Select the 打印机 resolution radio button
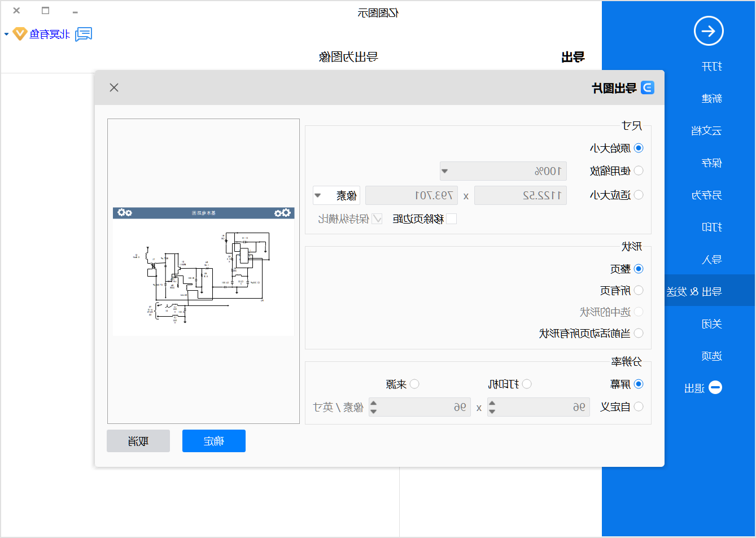Image resolution: width=756 pixels, height=538 pixels. [527, 384]
